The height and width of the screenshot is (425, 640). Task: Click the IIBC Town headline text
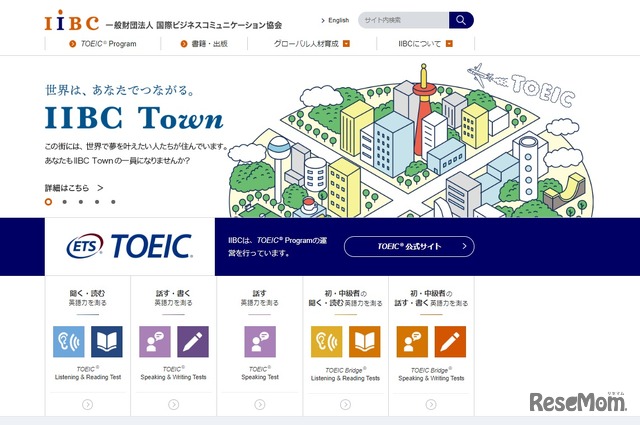pyautogui.click(x=134, y=118)
